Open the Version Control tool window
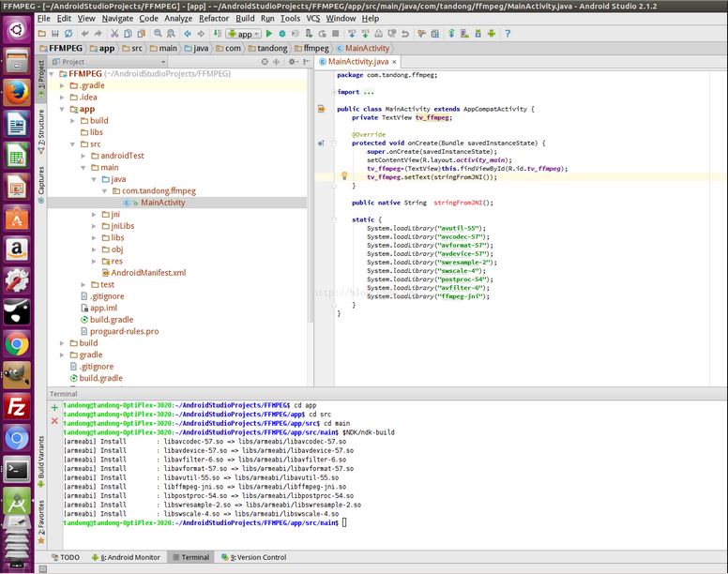Screen dimensions: 728x574 [253, 557]
